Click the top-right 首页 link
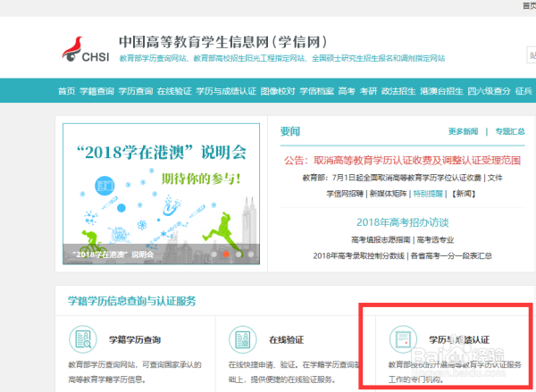 [529, 5]
